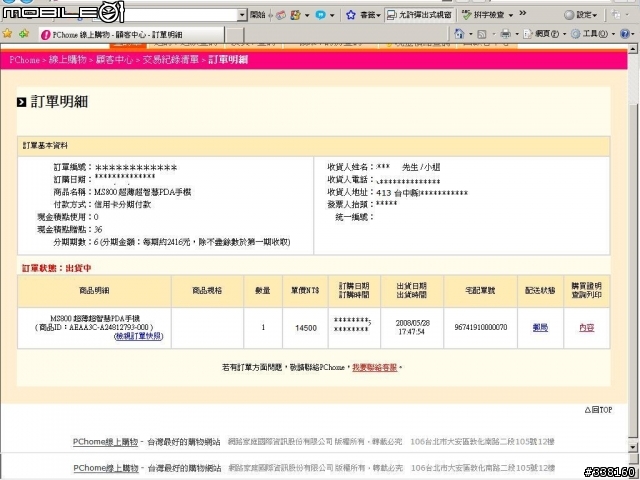640x480 pixels.
Task: Click the unit price 14500 cell
Action: [x=306, y=328]
